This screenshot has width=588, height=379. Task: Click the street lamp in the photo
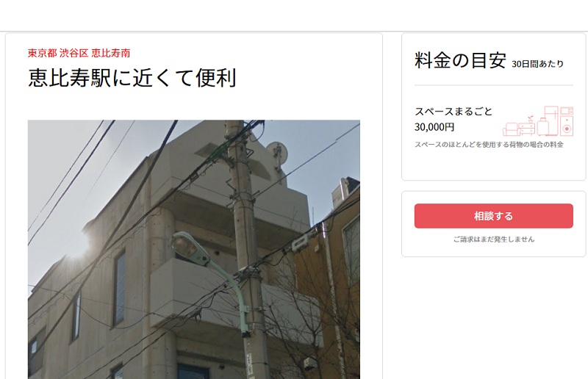point(190,248)
